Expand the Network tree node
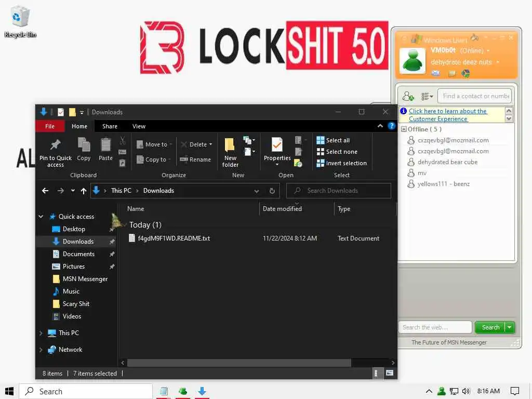 [x=41, y=350]
